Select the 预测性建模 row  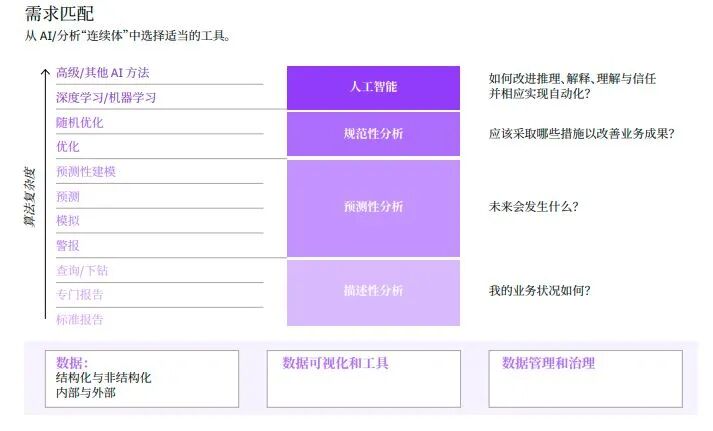tap(86, 172)
